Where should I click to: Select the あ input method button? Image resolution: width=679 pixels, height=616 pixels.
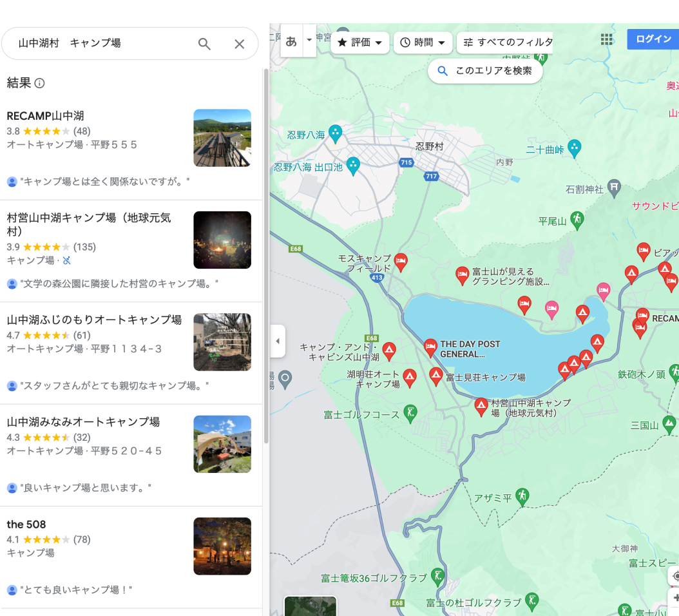(291, 41)
